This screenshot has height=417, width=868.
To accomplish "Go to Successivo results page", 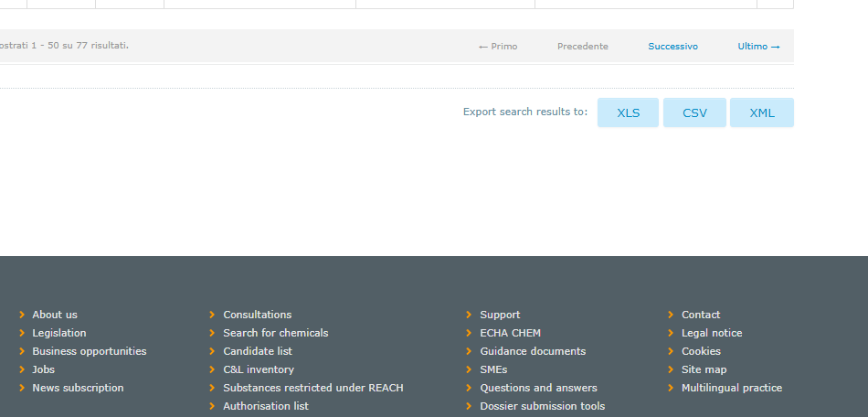I will pyautogui.click(x=672, y=47).
